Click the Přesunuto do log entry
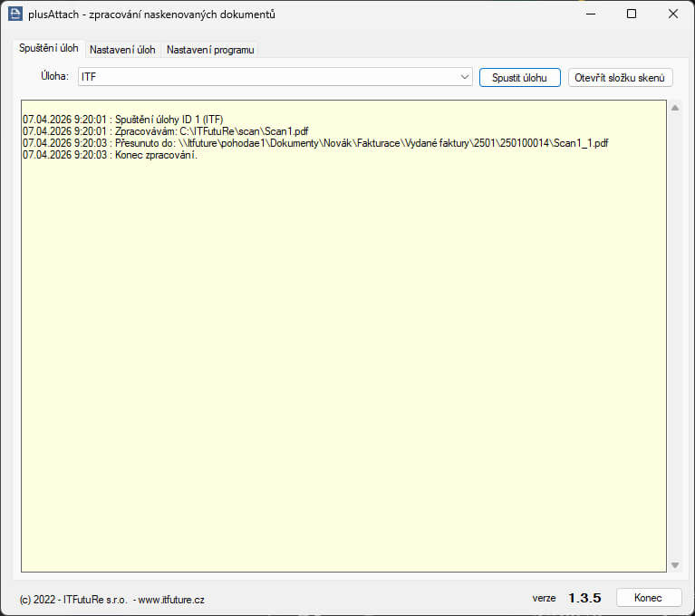This screenshot has height=616, width=695. (x=314, y=143)
